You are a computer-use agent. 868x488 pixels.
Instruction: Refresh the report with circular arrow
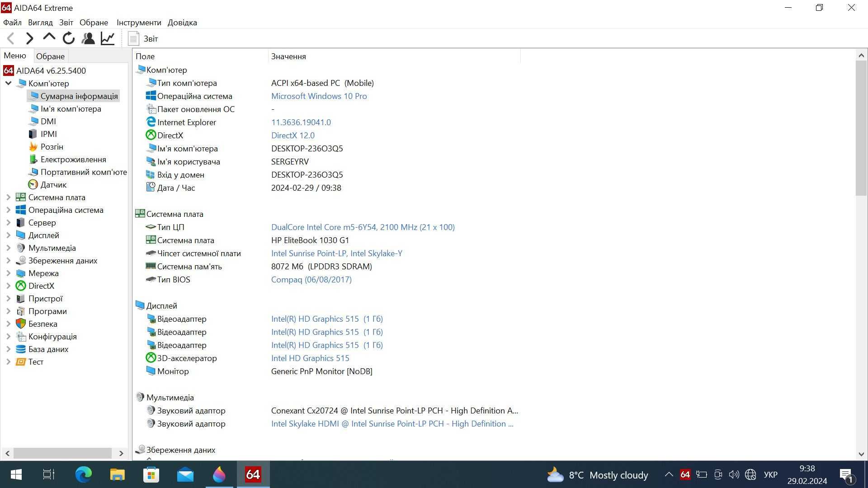tap(69, 38)
